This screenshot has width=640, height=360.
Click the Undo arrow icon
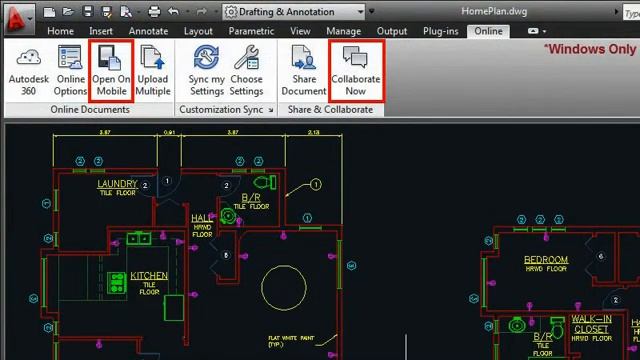point(173,12)
